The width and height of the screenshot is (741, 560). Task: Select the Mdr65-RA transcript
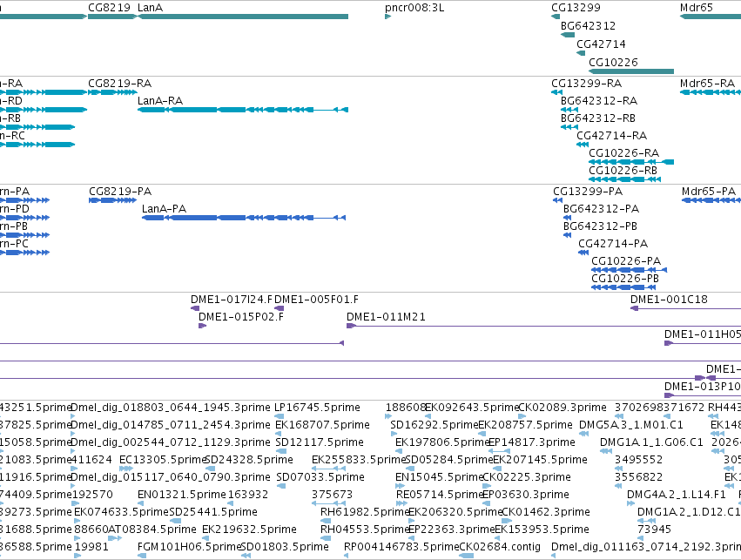pyautogui.click(x=711, y=92)
